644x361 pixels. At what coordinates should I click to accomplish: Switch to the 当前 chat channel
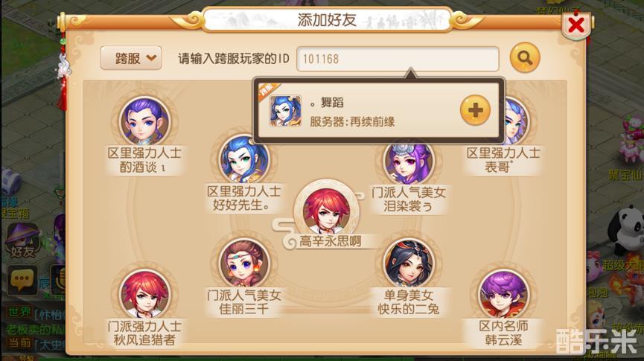19,342
